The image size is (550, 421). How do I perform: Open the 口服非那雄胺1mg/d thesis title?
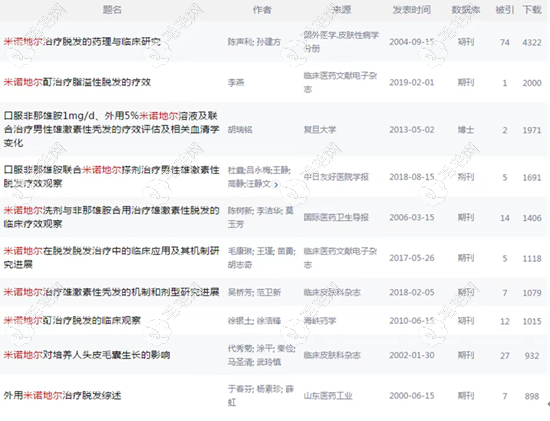pyautogui.click(x=112, y=129)
